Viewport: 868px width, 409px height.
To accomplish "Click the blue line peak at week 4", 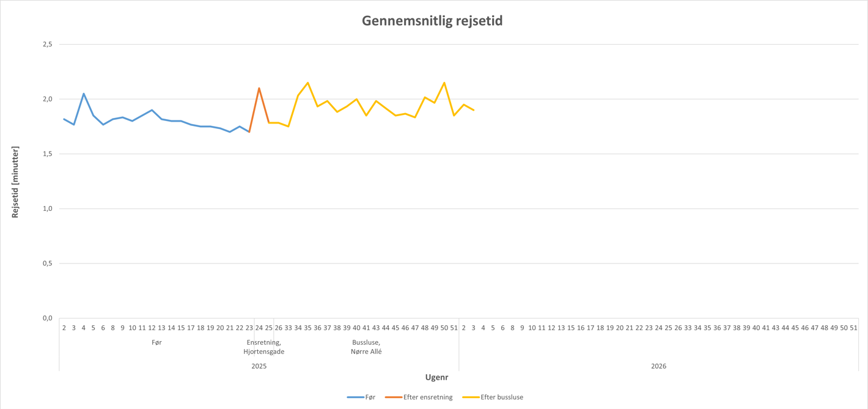I will tap(84, 94).
